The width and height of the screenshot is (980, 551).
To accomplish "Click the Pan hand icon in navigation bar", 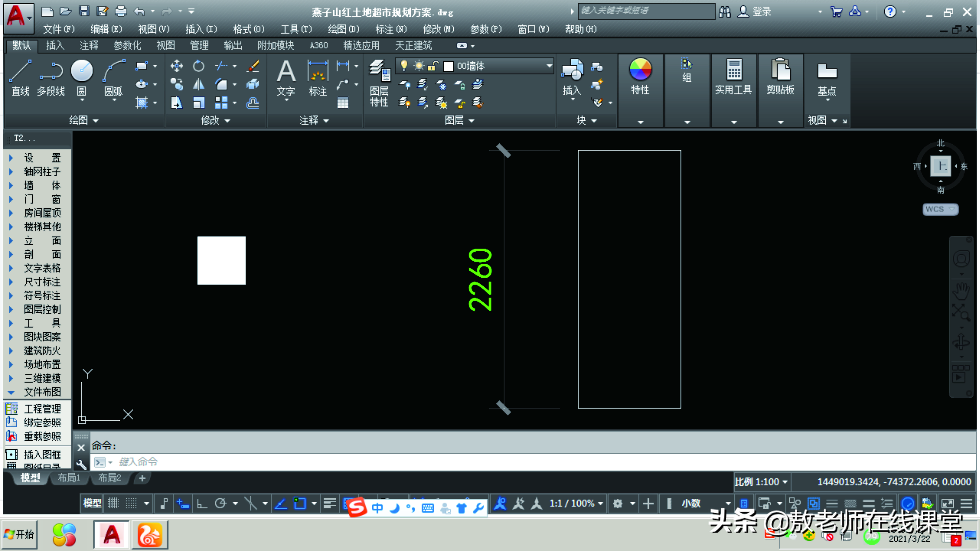I will pyautogui.click(x=961, y=292).
